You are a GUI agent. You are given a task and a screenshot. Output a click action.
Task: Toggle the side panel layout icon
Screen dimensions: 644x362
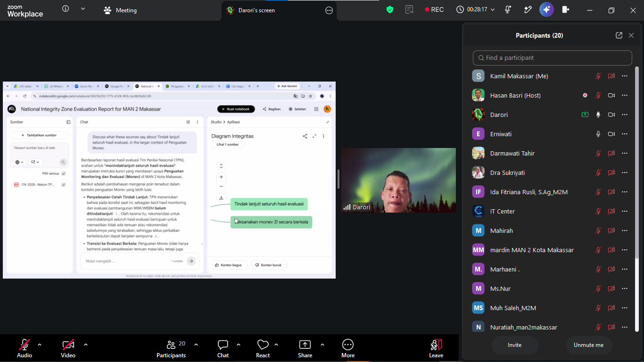pos(566,9)
